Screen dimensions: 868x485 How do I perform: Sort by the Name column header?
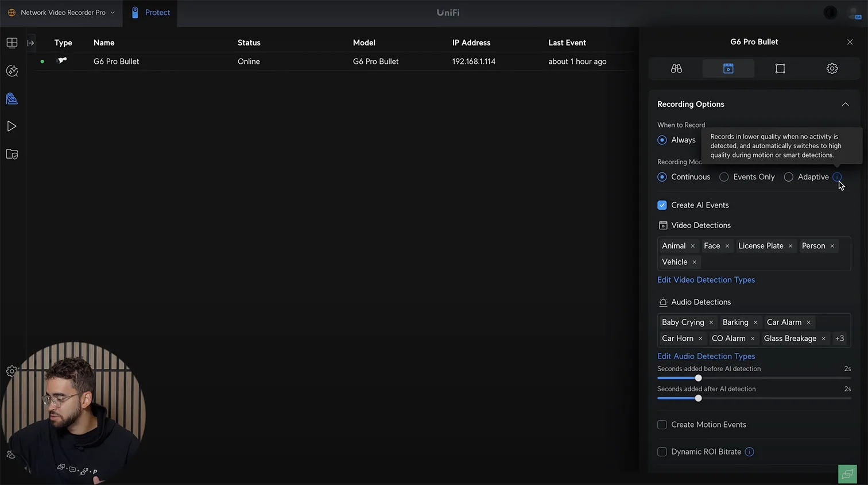pyautogui.click(x=104, y=43)
